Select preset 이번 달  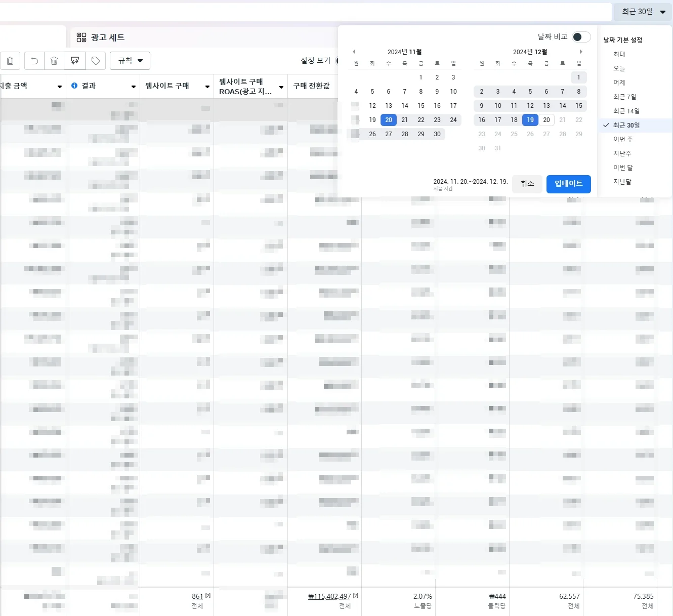(623, 168)
